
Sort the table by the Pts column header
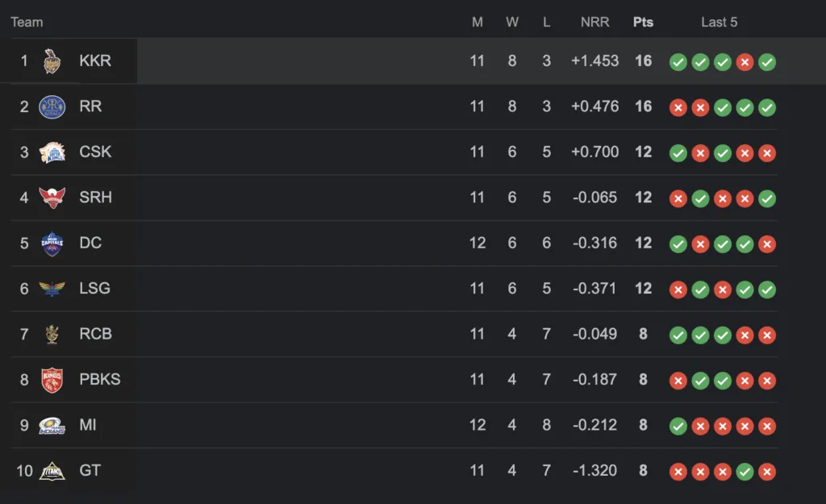click(x=643, y=22)
